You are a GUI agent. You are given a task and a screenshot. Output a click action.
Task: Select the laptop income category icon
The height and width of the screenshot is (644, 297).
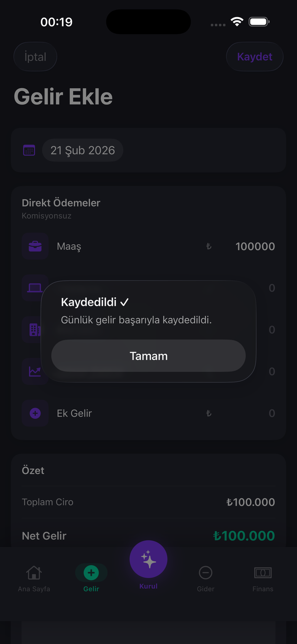coord(35,288)
